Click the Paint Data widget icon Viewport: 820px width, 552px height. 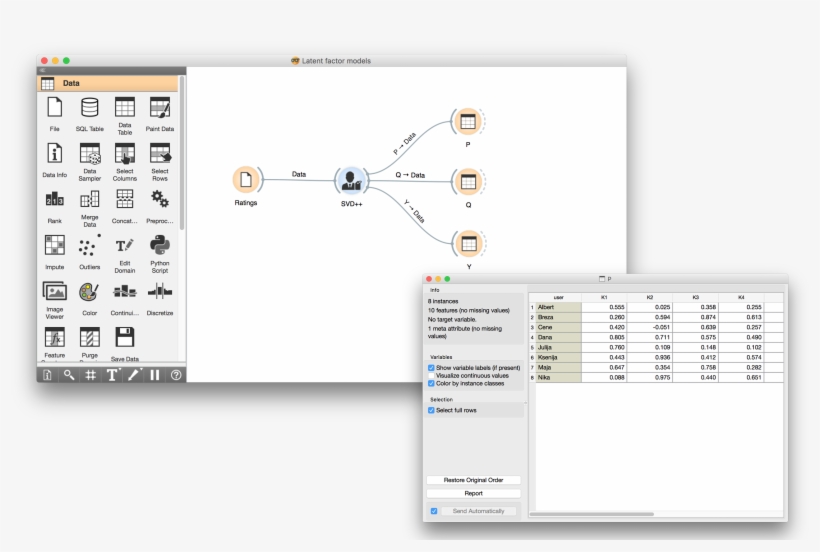click(159, 109)
